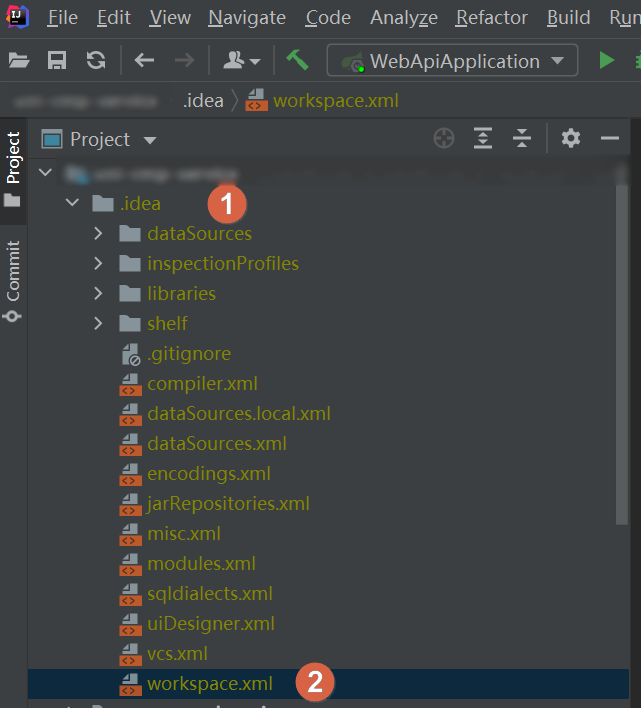Click the Open folder toolbar icon
Viewport: 641px width, 708px height.
pyautogui.click(x=19, y=60)
